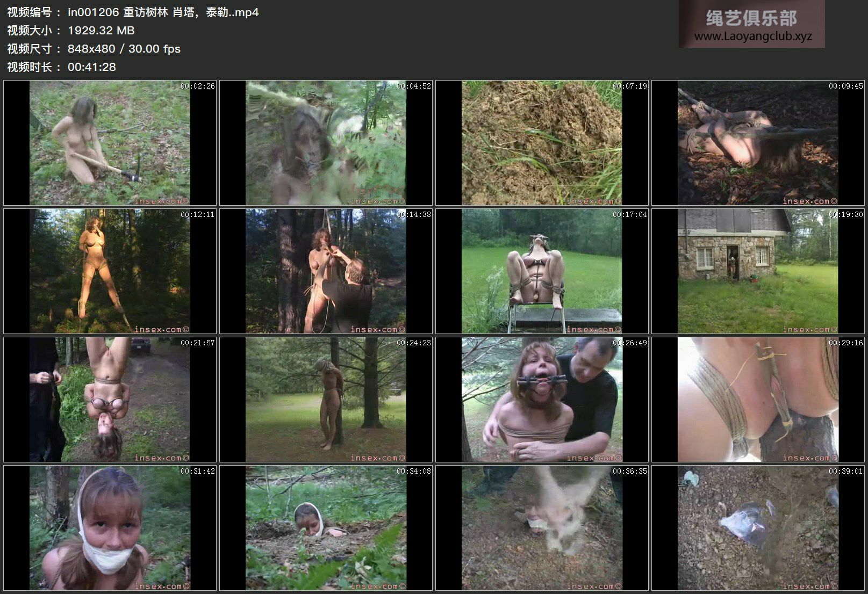The width and height of the screenshot is (868, 594).
Task: Select the thumbnail marked 00:36:35
Action: click(542, 528)
